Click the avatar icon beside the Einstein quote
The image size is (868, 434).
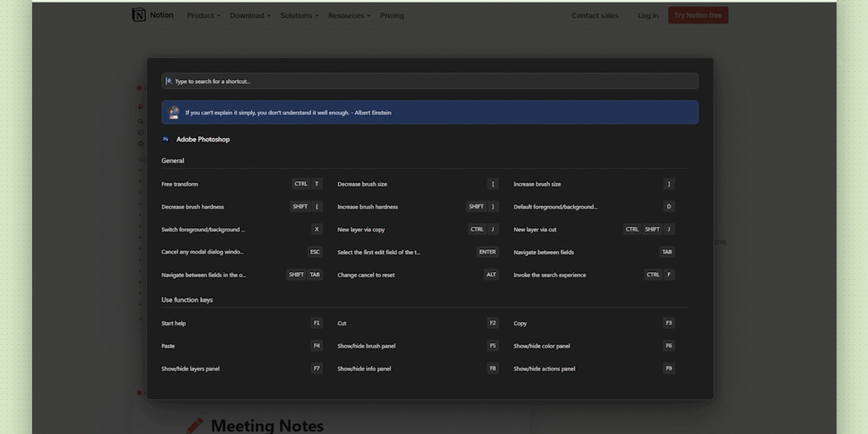click(x=174, y=113)
